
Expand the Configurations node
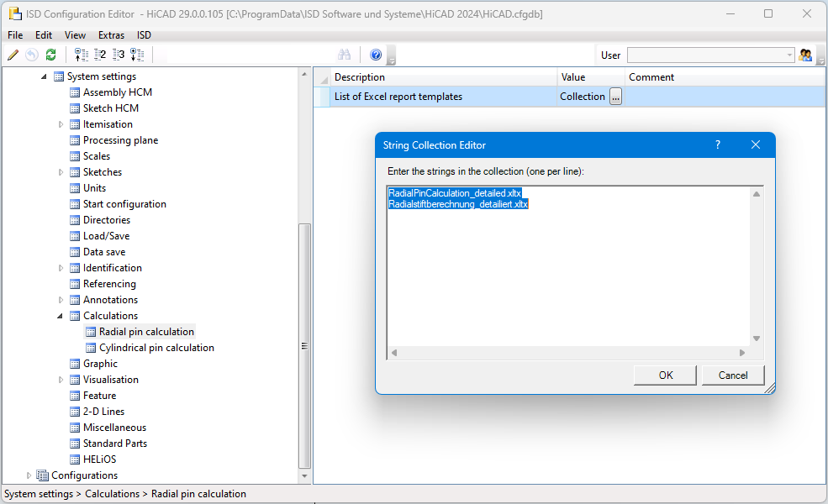pyautogui.click(x=29, y=475)
